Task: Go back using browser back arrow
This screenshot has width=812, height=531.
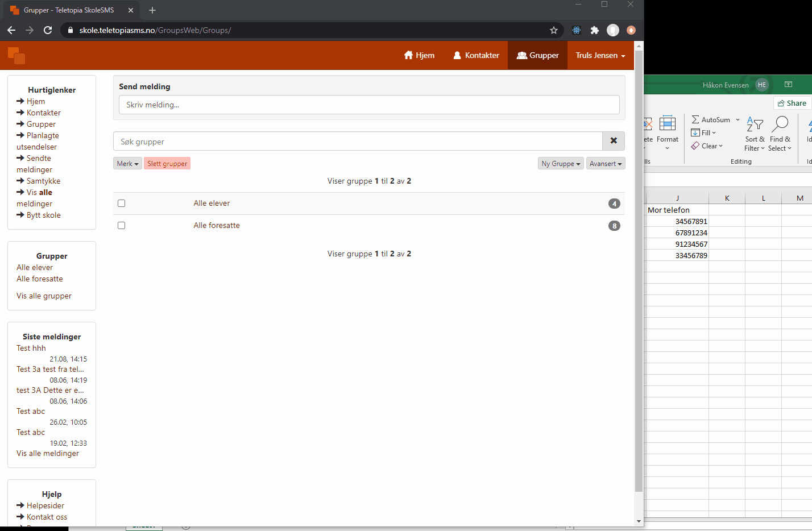Action: (11, 30)
